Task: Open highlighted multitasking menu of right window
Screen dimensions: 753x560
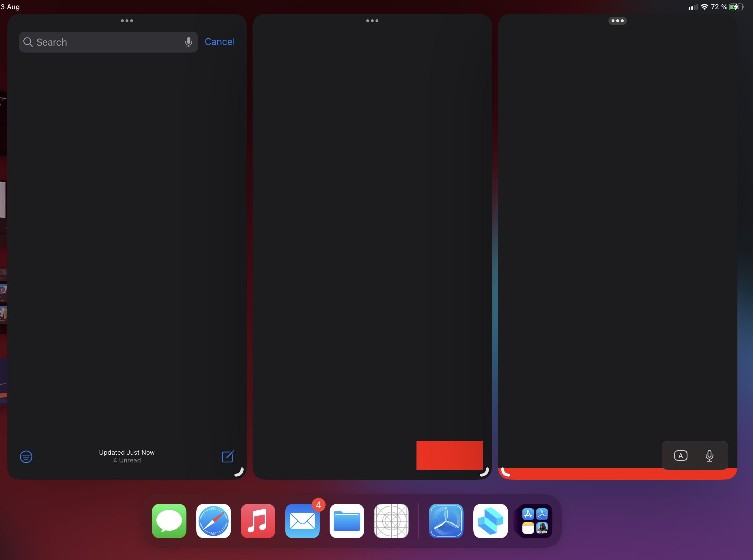Action: 617,21
